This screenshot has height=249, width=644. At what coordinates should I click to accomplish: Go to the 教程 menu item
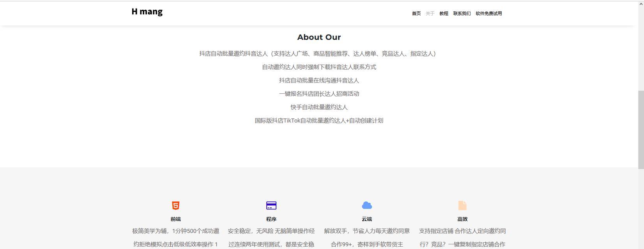coord(444,14)
